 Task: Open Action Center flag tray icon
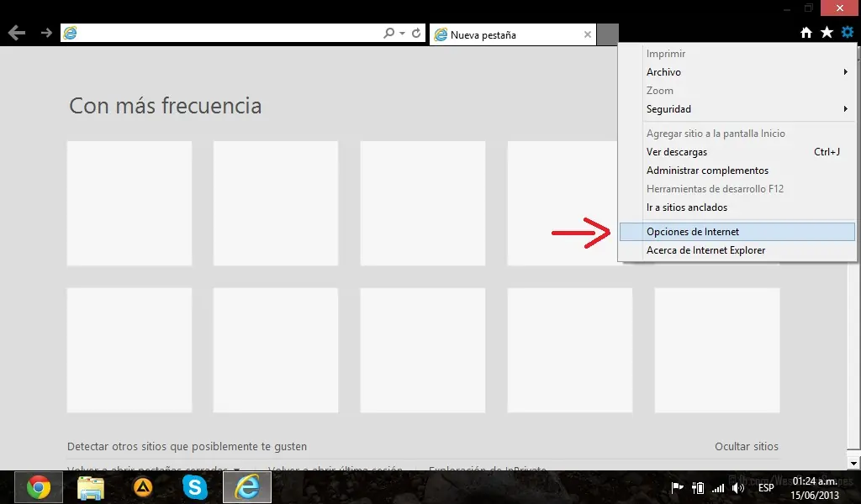coord(677,487)
